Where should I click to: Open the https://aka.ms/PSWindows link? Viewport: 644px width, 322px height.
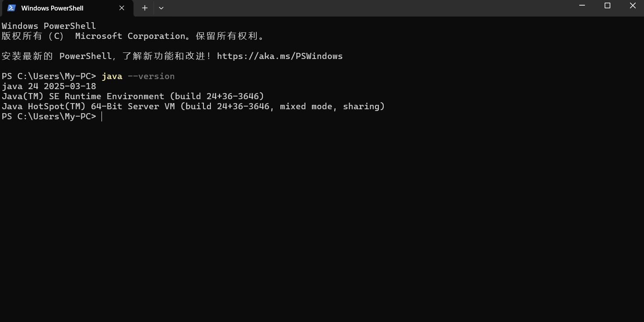point(280,56)
